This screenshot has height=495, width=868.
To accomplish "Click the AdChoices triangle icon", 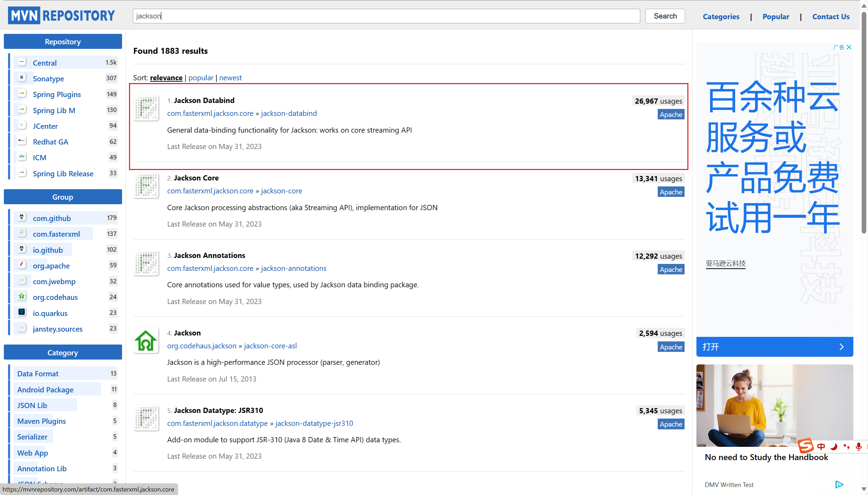I will (x=839, y=484).
